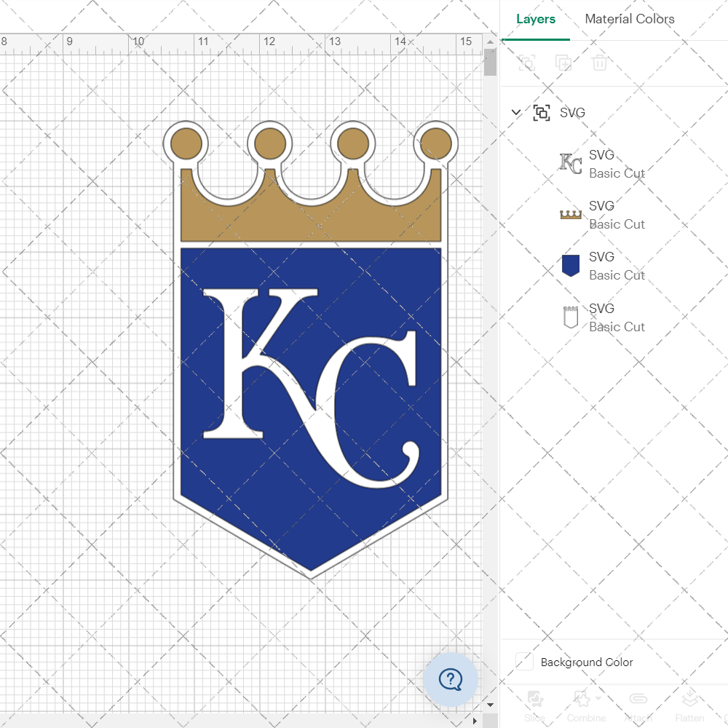728x728 pixels.
Task: Collapse the SVG group chevron
Action: click(x=516, y=112)
